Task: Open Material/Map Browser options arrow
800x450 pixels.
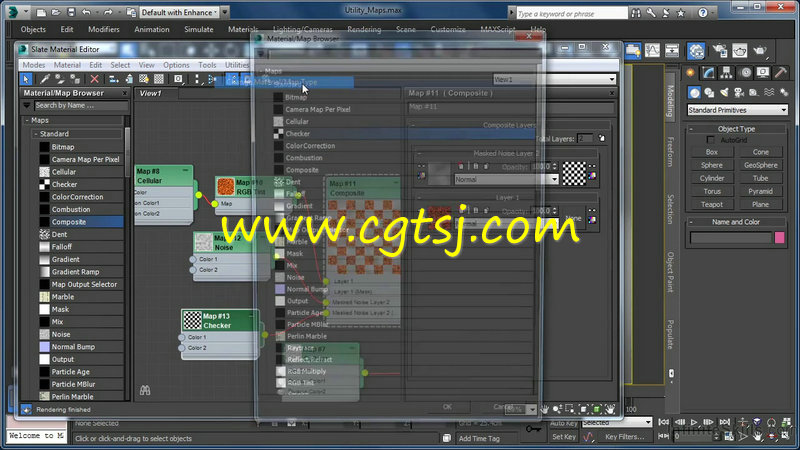Action: coord(27,106)
